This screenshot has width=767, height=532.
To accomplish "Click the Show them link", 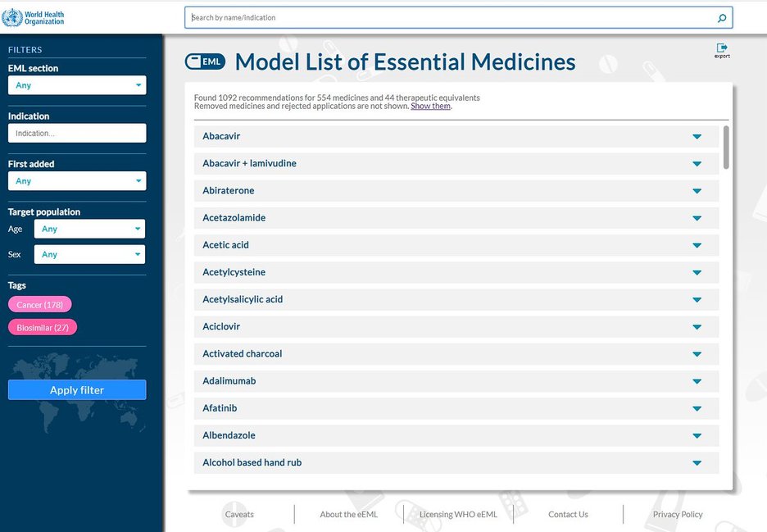I will (x=430, y=107).
